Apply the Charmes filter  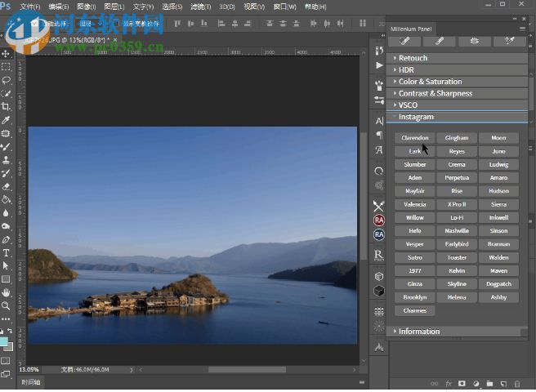[414, 310]
